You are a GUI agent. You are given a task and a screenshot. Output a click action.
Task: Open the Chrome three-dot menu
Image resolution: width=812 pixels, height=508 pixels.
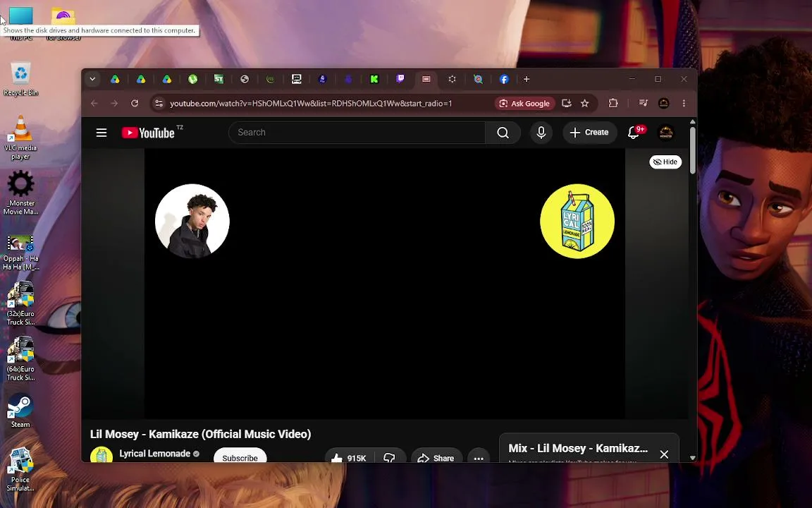(x=684, y=103)
